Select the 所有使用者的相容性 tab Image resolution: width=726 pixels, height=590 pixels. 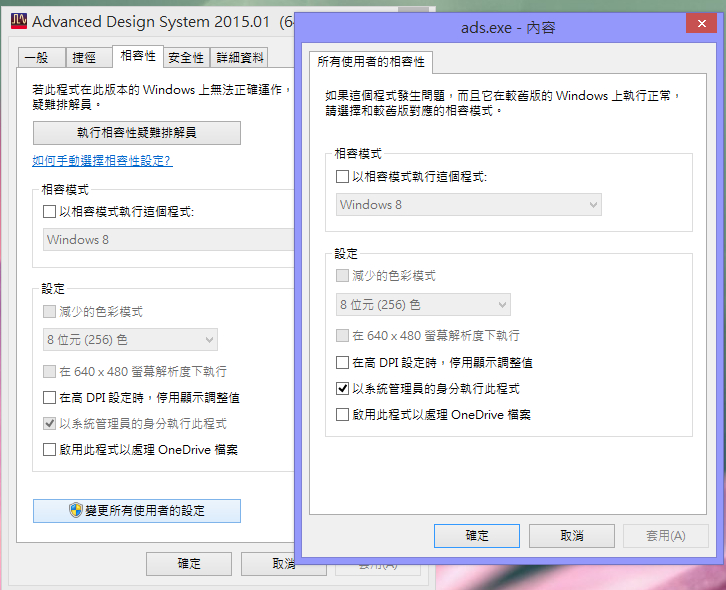(371, 62)
